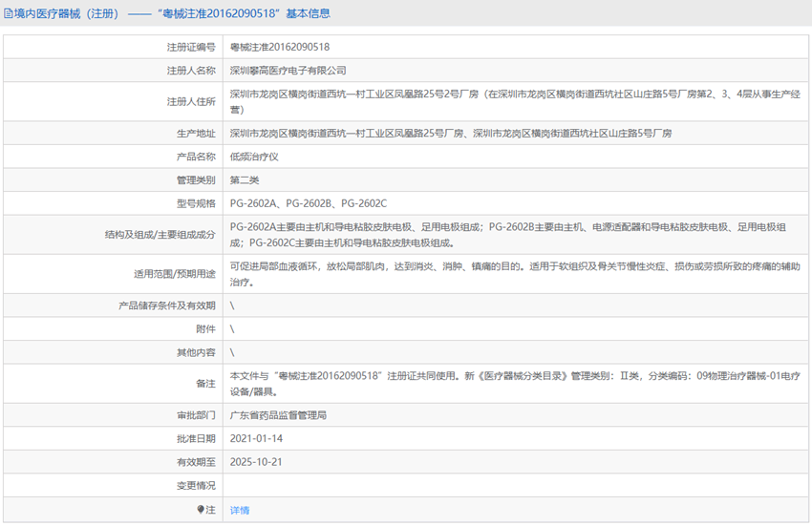Select the registration number 粤械注准20162090518 in the table
Viewport: 812px width, 526px height.
click(279, 47)
